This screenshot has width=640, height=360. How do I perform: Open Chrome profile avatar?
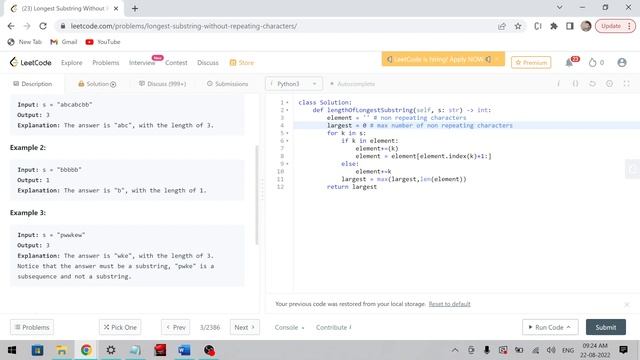pos(586,26)
